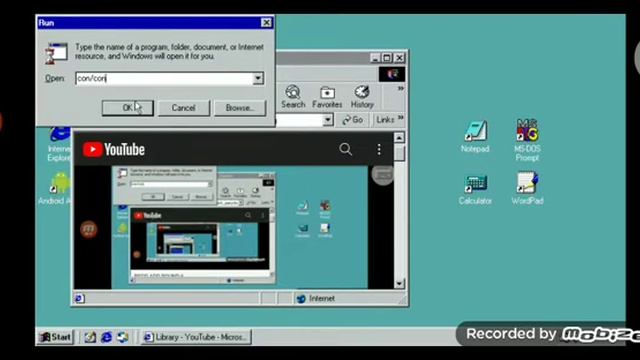The width and height of the screenshot is (640, 360).
Task: Click the Go button beside the address bar
Action: pos(353,120)
